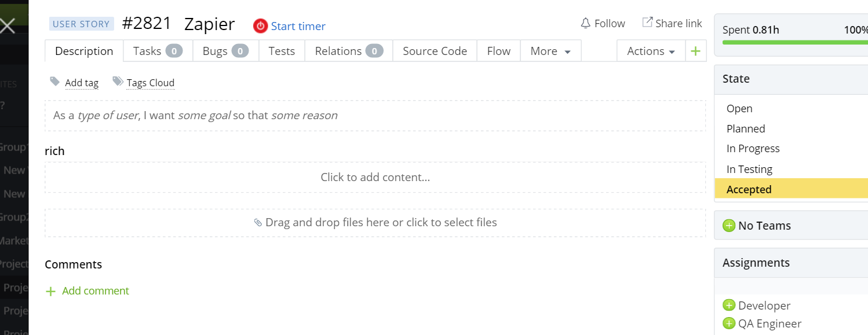
Task: Click the plus icon beside QA Engineer
Action: point(730,323)
